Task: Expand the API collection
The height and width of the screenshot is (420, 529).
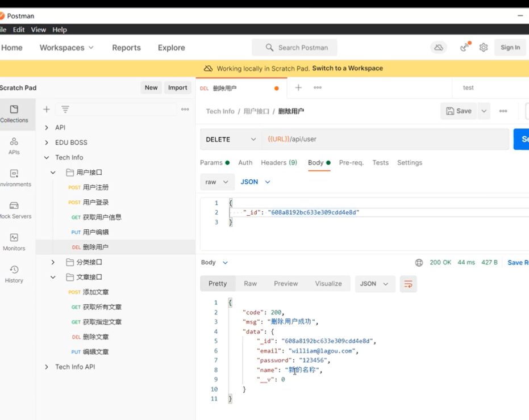Action: coord(47,127)
